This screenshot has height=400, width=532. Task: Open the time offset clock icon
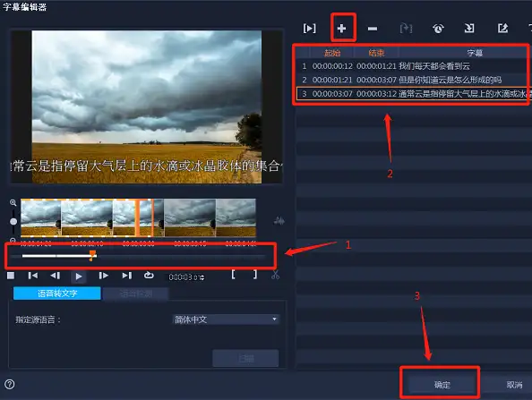[438, 29]
